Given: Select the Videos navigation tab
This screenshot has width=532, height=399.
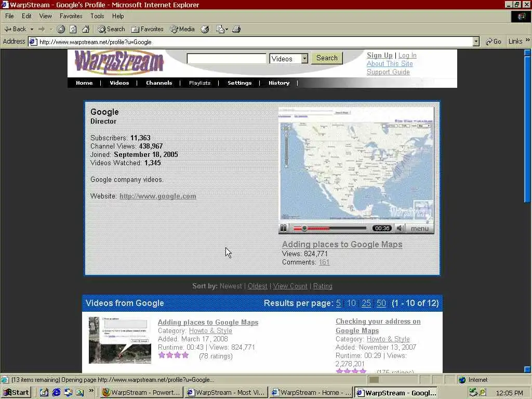Looking at the screenshot, I should 119,83.
